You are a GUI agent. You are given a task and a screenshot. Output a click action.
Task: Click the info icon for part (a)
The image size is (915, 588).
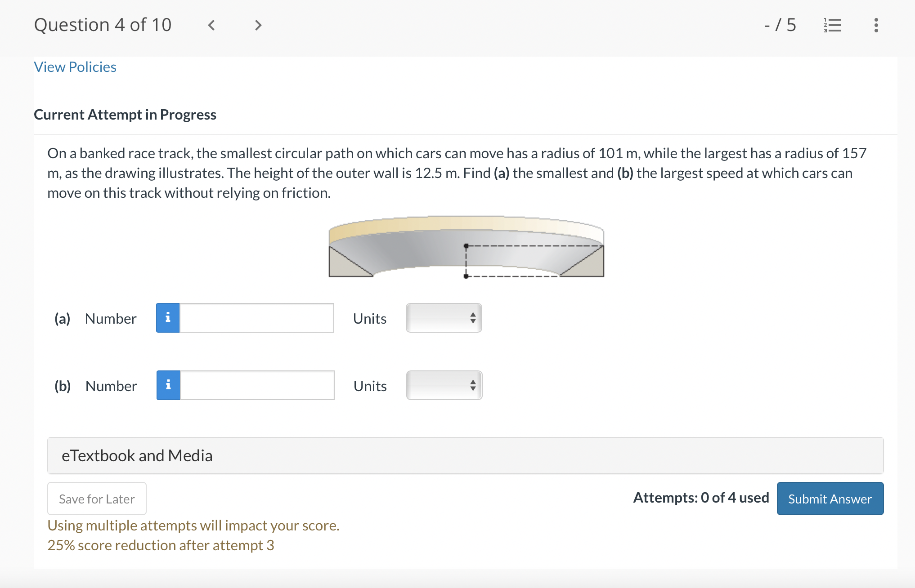pyautogui.click(x=168, y=318)
